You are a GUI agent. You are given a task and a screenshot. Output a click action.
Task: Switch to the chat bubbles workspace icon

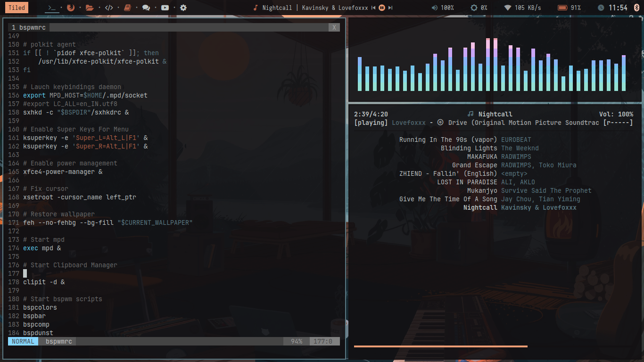pos(146,8)
